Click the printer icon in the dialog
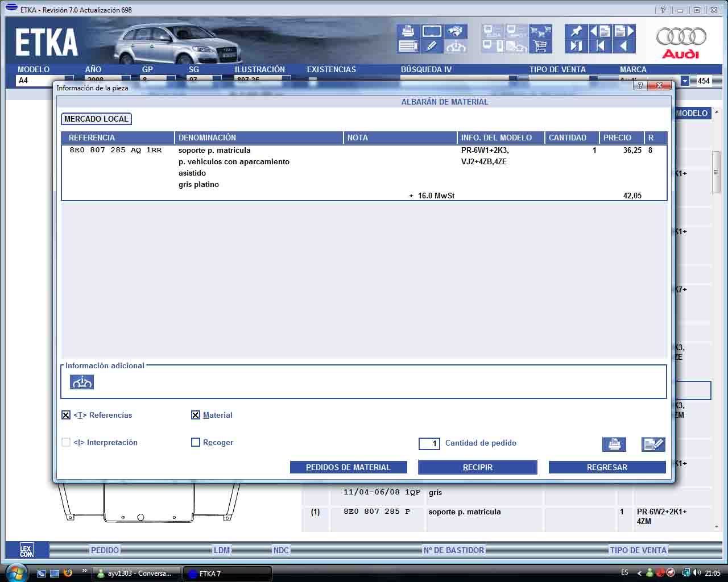 coord(614,444)
